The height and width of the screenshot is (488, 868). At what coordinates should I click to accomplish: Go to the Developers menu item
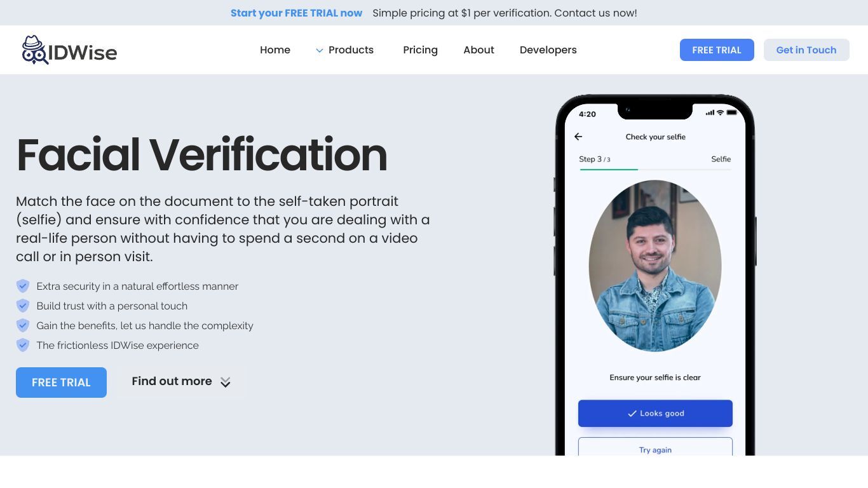pyautogui.click(x=548, y=50)
